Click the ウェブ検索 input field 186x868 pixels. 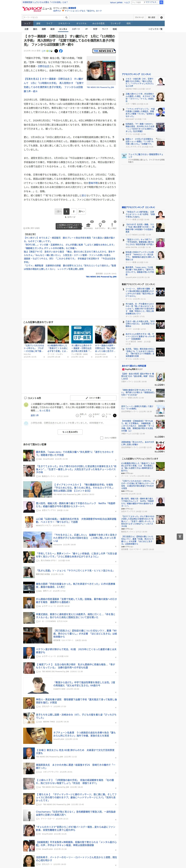pos(137,2)
